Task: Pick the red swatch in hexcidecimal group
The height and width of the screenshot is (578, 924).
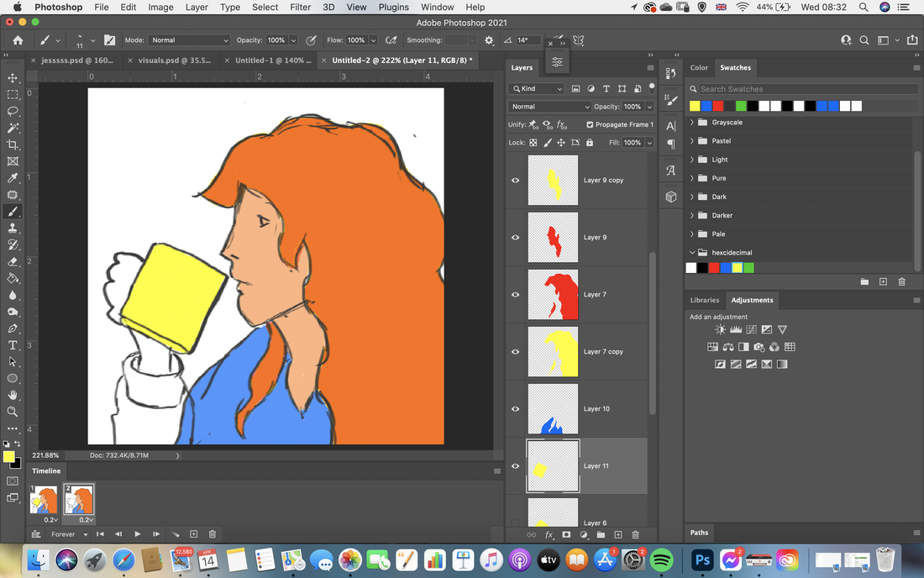Action: coord(714,268)
